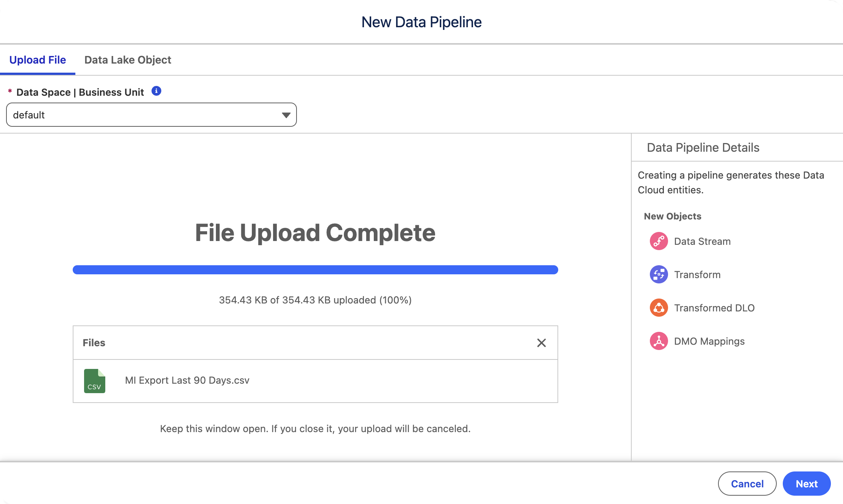The height and width of the screenshot is (504, 843).
Task: Click the Transform icon
Action: point(658,274)
